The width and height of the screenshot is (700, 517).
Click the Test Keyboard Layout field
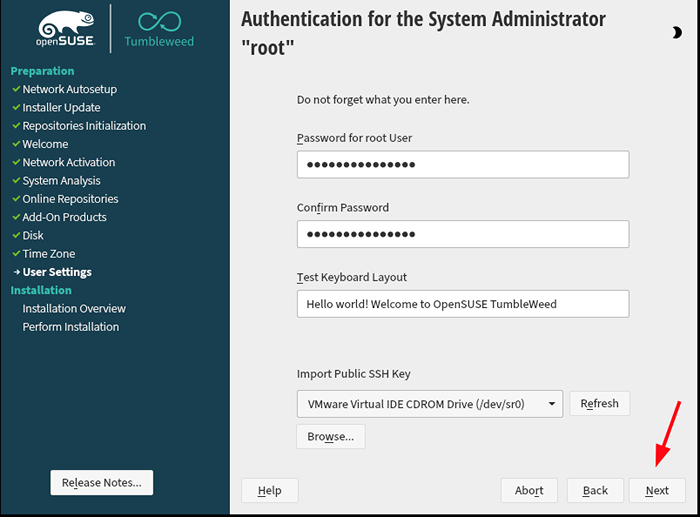[x=463, y=304]
